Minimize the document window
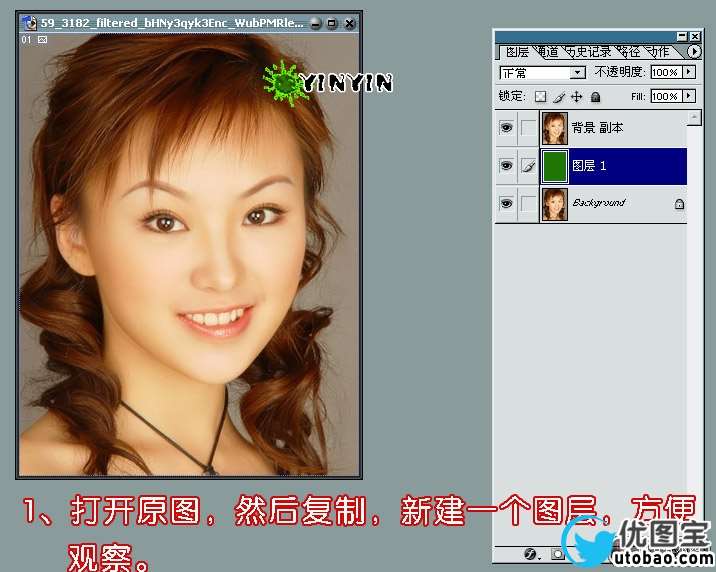 (316, 23)
